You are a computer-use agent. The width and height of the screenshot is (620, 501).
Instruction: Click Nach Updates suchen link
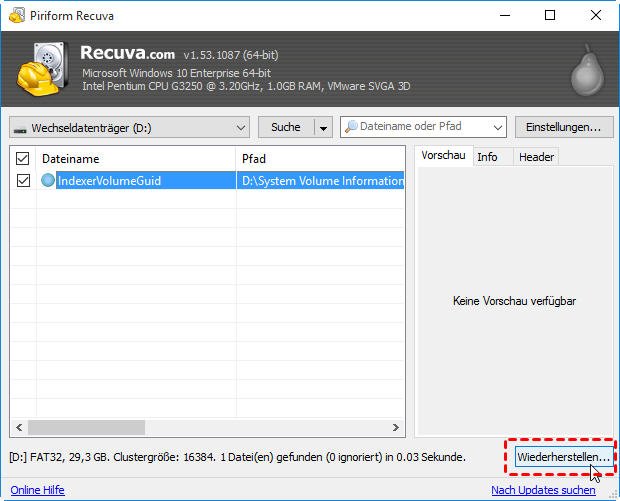[543, 490]
